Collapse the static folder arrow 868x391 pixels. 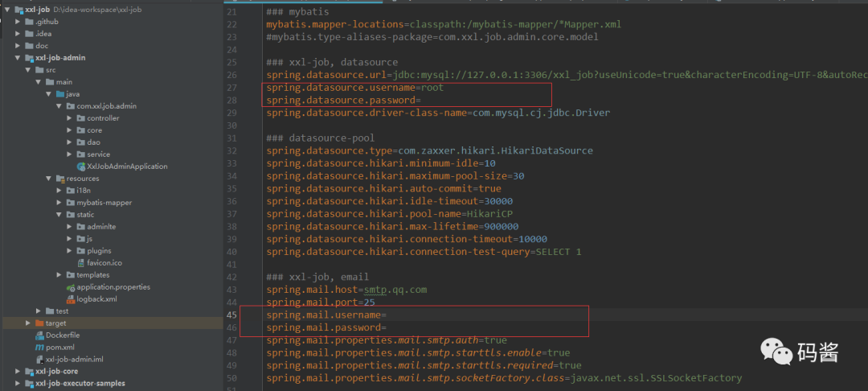click(59, 214)
